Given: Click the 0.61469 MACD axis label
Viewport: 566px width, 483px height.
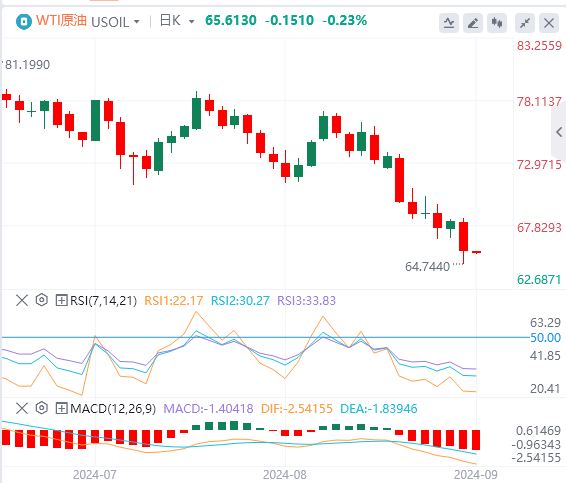Looking at the screenshot, I should [x=538, y=431].
